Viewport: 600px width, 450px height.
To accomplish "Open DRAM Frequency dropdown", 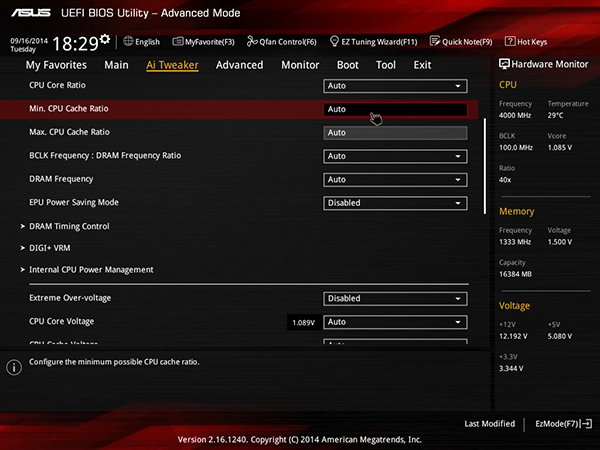I will pos(395,180).
